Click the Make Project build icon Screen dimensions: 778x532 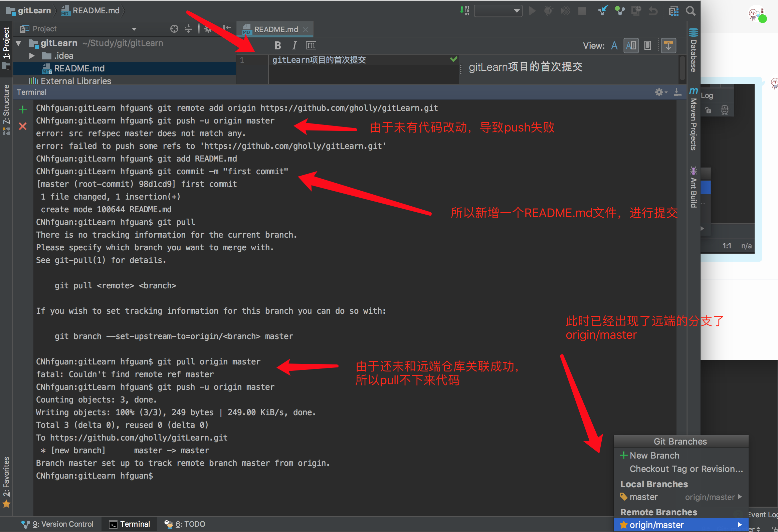pos(464,11)
